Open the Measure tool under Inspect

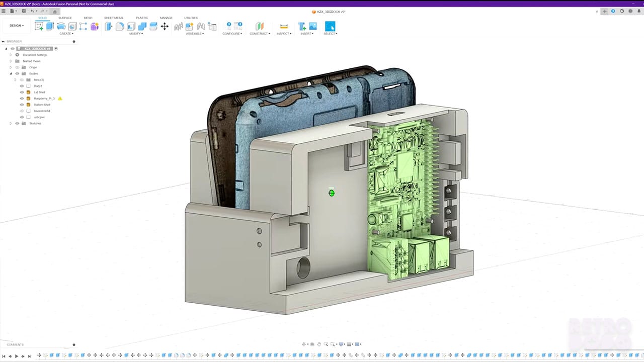click(x=284, y=26)
